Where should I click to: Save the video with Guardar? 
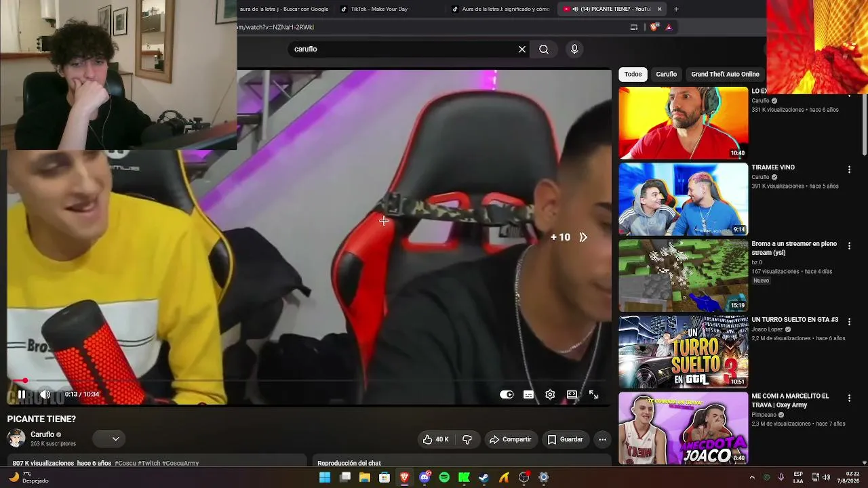coord(566,439)
